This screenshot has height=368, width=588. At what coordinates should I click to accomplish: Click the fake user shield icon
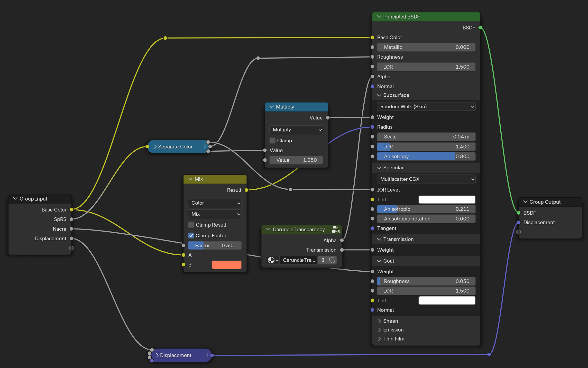click(x=332, y=260)
